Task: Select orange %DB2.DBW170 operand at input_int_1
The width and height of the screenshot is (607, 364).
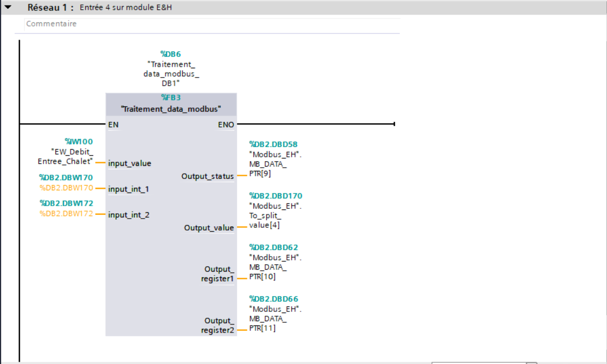Action: pyautogui.click(x=66, y=188)
